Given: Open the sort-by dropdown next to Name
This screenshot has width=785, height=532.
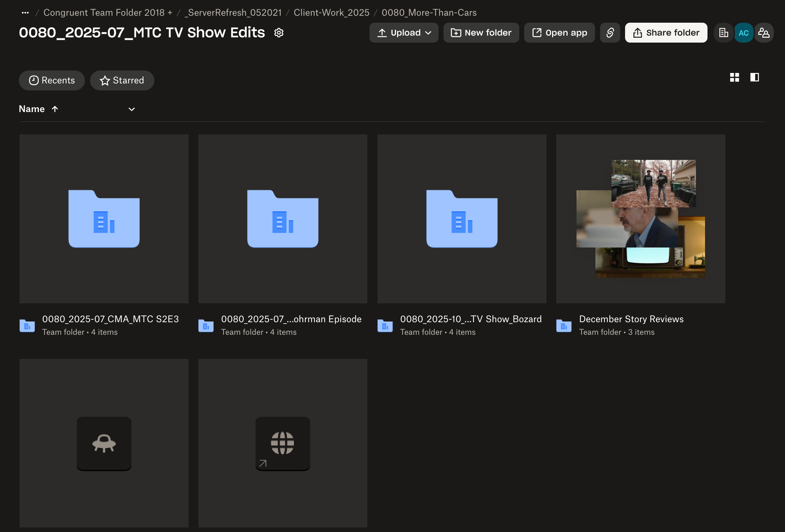Looking at the screenshot, I should (131, 109).
